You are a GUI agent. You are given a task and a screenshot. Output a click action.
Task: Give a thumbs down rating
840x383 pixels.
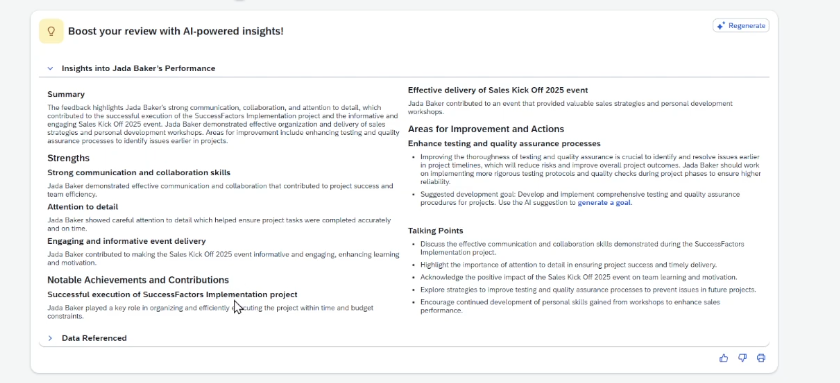(x=742, y=358)
